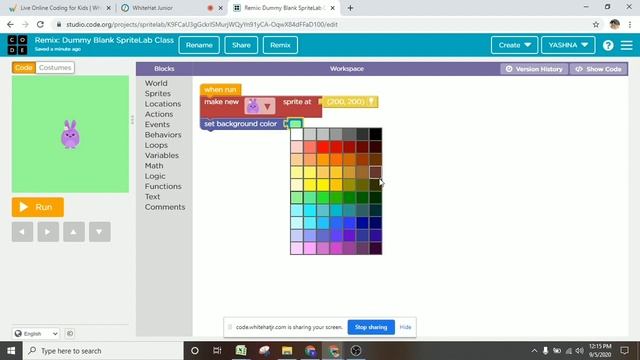Open the Math blocks category
Screen dimensions: 640x360
(x=154, y=166)
